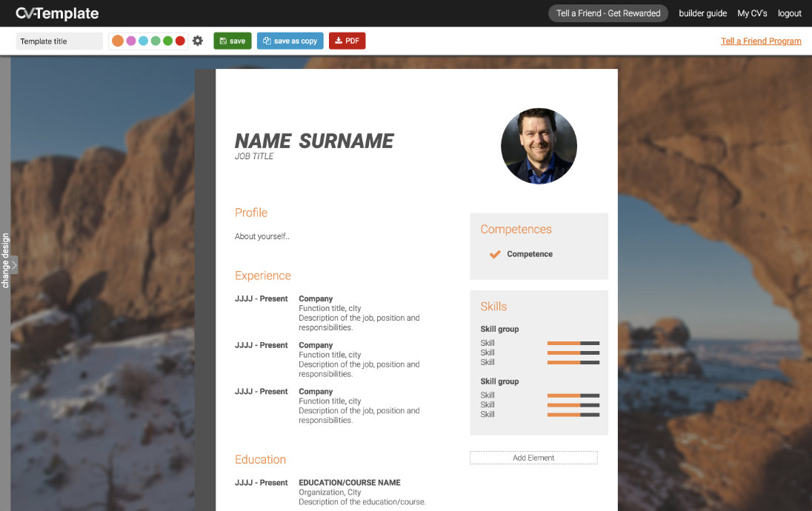Viewport: 812px width, 511px height.
Task: Open the builder guide menu item
Action: [x=702, y=13]
